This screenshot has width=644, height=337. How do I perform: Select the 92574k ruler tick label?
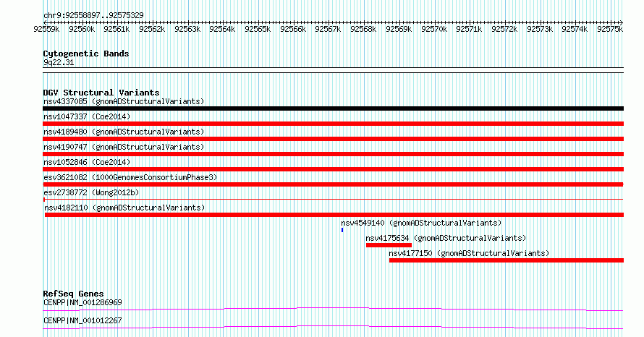click(575, 29)
